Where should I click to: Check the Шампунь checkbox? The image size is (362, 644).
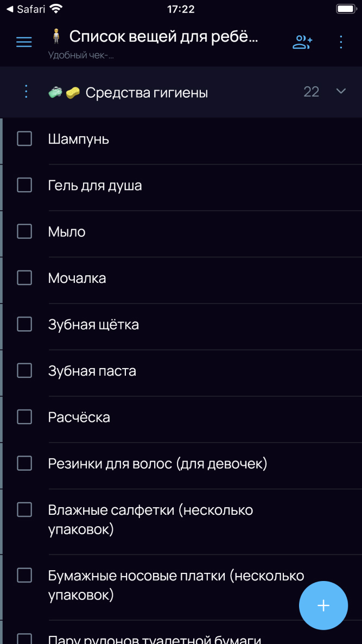24,139
